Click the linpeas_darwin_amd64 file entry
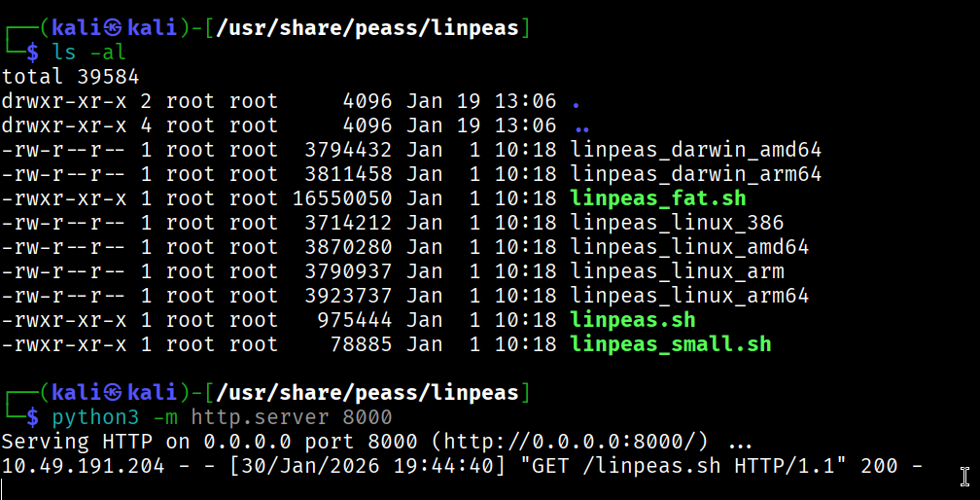Image resolution: width=980 pixels, height=500 pixels. point(696,150)
